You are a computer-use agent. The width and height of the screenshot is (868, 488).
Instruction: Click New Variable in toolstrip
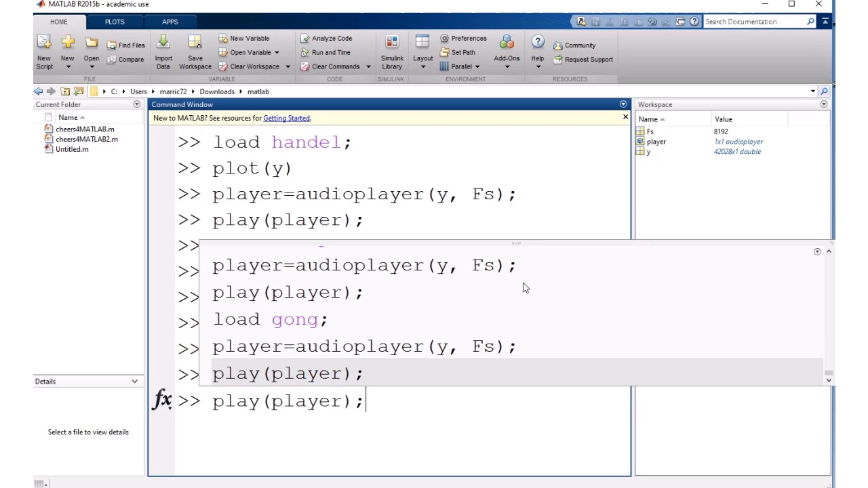coord(244,39)
